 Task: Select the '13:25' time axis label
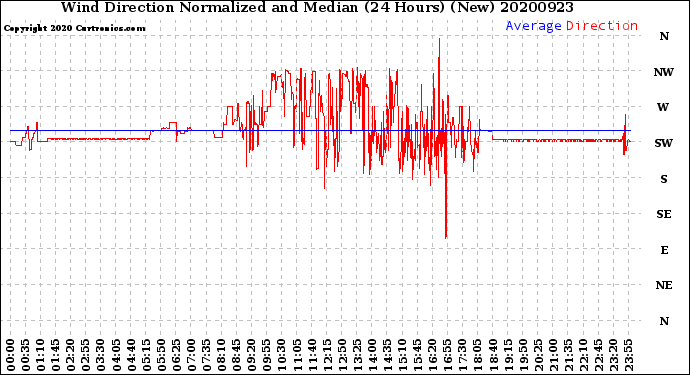click(357, 355)
